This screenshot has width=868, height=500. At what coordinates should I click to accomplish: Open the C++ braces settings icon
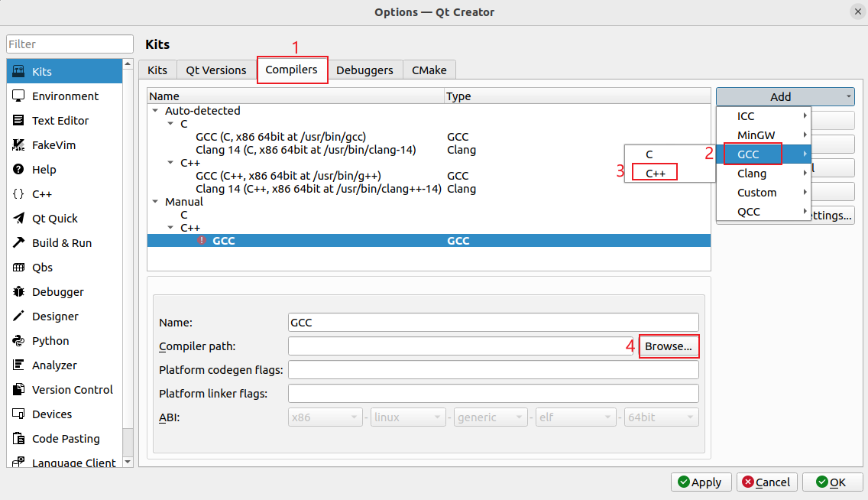click(18, 193)
